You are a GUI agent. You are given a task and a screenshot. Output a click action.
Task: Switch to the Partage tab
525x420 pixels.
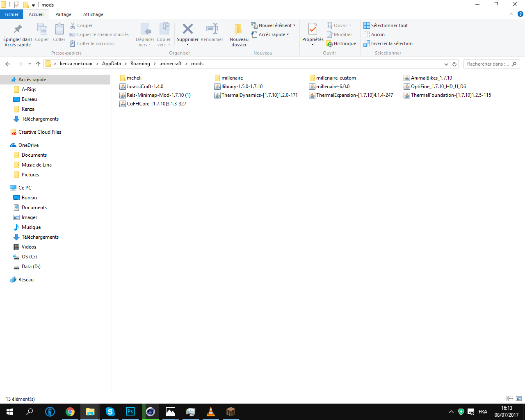click(x=64, y=14)
